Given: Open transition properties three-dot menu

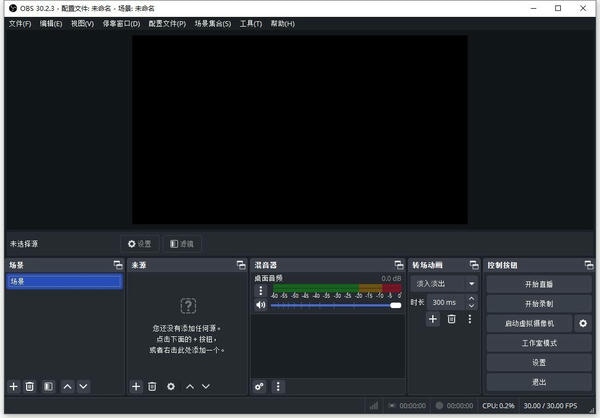Looking at the screenshot, I should [470, 319].
